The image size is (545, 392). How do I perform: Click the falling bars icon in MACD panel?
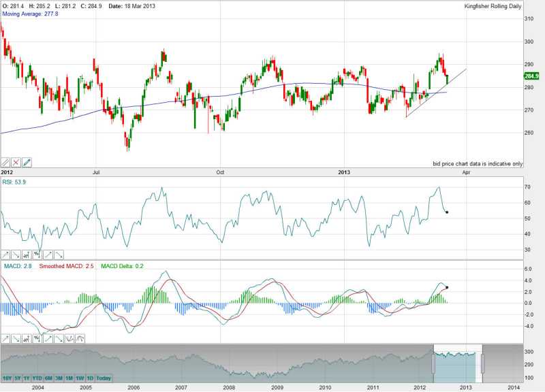tap(37, 338)
